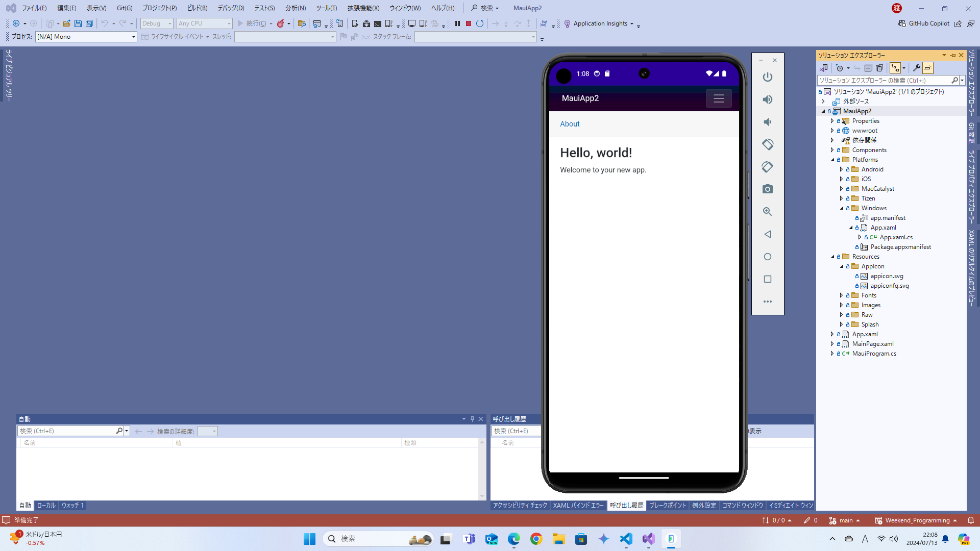980x551 pixels.
Task: Switch views with the Solution Explorer home icon
Action: pyautogui.click(x=823, y=68)
